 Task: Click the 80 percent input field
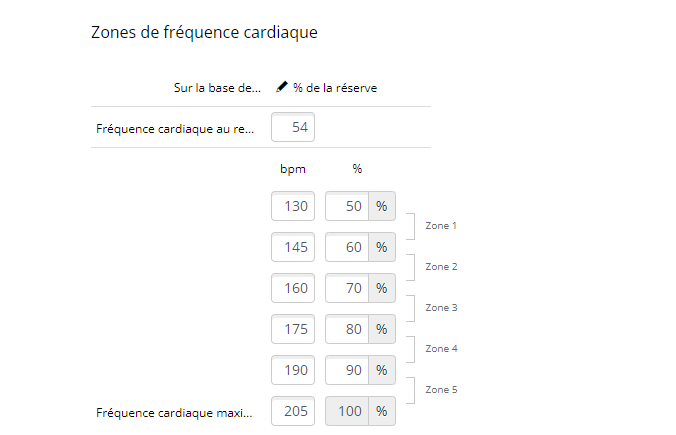tap(348, 329)
